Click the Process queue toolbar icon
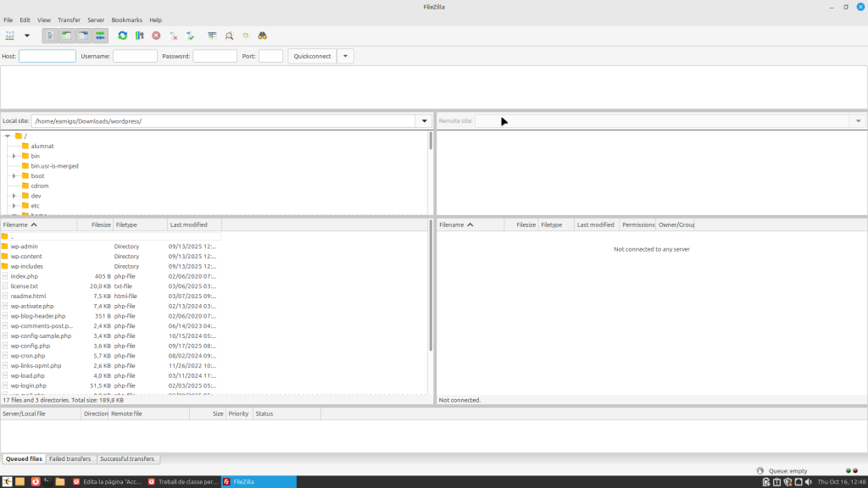This screenshot has height=488, width=868. [140, 36]
